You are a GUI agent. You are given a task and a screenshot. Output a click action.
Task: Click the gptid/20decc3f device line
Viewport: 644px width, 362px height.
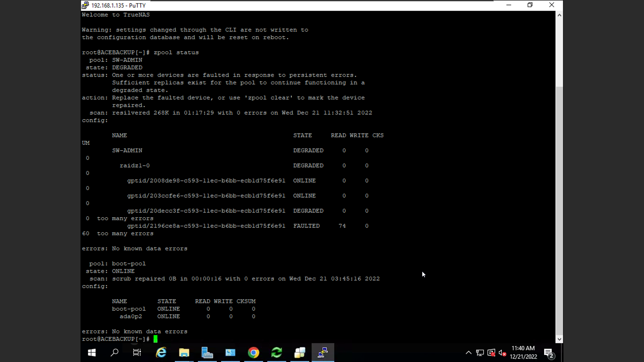(206, 211)
